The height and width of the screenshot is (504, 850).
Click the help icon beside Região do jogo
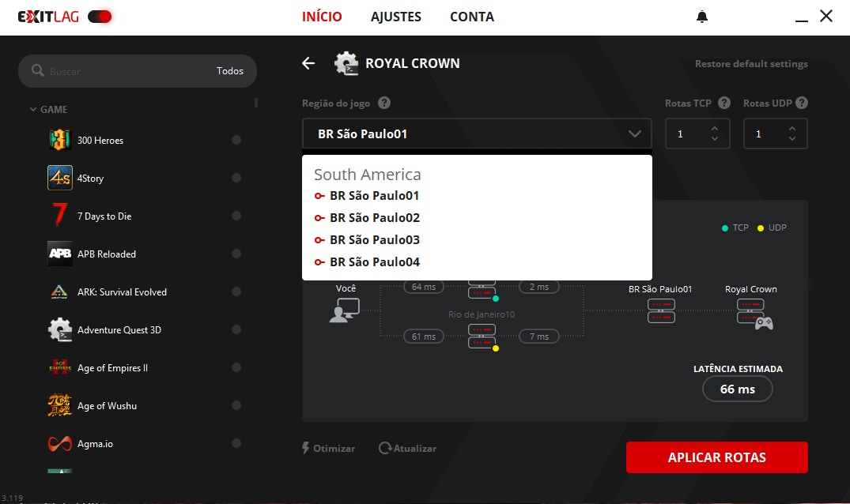(x=384, y=103)
